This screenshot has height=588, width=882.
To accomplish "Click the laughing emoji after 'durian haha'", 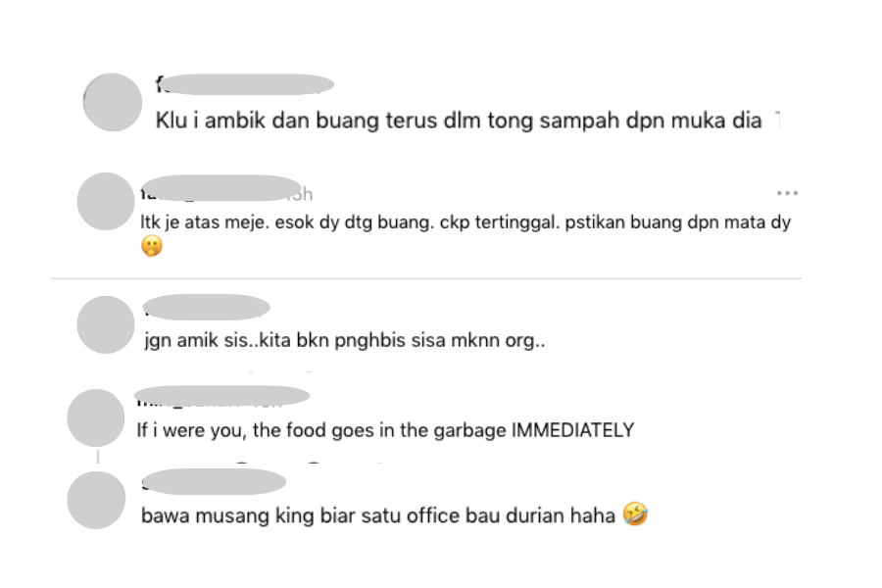I will 635,514.
